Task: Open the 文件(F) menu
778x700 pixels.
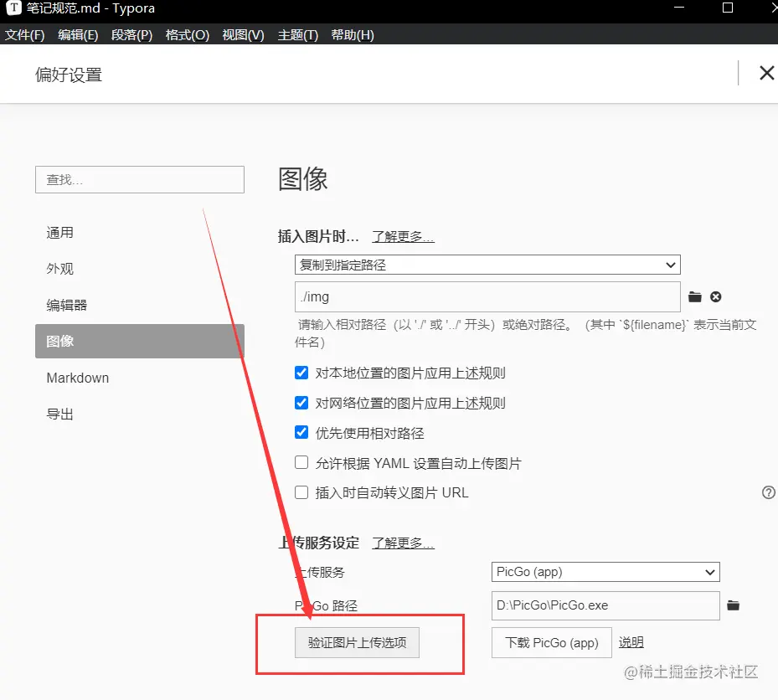Action: pyautogui.click(x=24, y=34)
